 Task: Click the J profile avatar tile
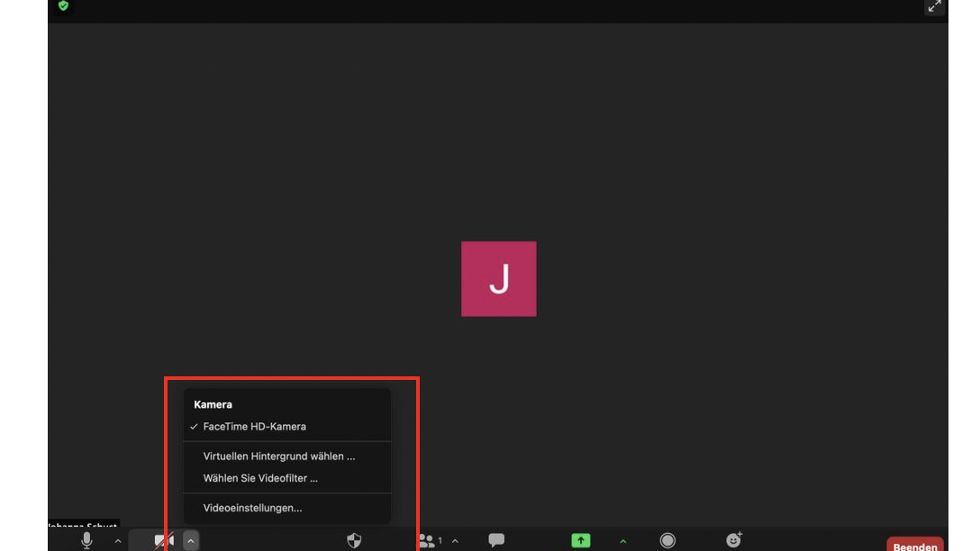click(498, 279)
